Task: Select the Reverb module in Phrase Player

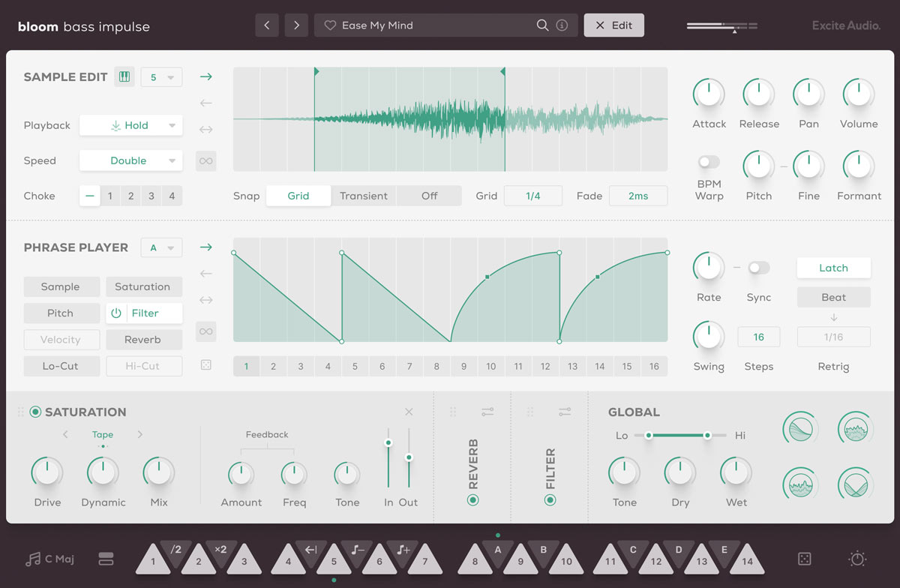Action: tap(144, 339)
